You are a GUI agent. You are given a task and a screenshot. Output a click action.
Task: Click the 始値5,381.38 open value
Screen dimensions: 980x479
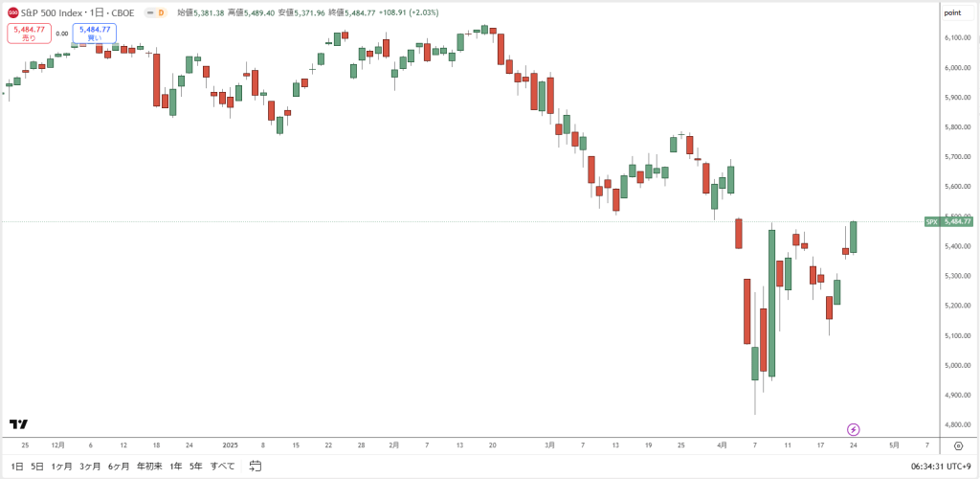[200, 12]
